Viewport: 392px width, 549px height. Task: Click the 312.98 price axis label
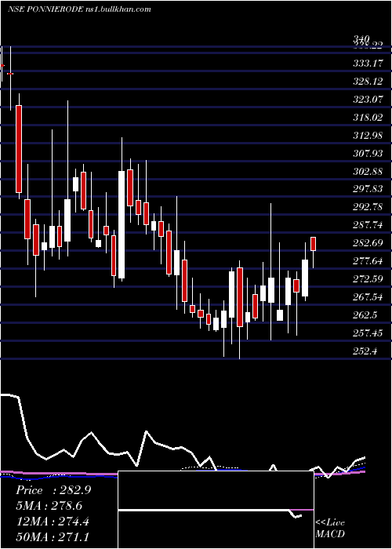coord(368,135)
